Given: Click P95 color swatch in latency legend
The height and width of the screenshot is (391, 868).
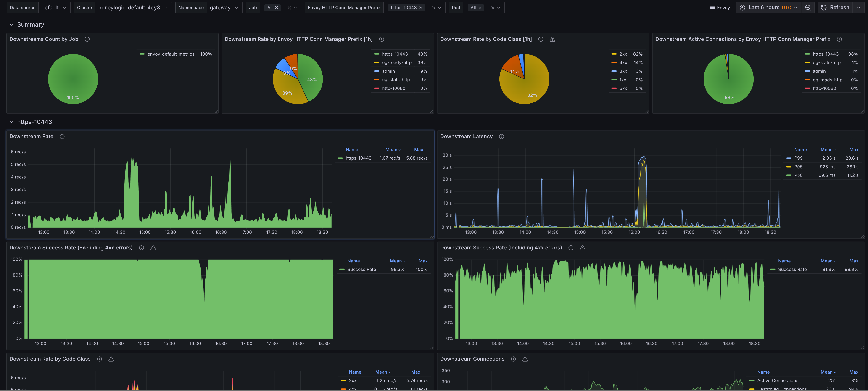Looking at the screenshot, I should point(789,167).
